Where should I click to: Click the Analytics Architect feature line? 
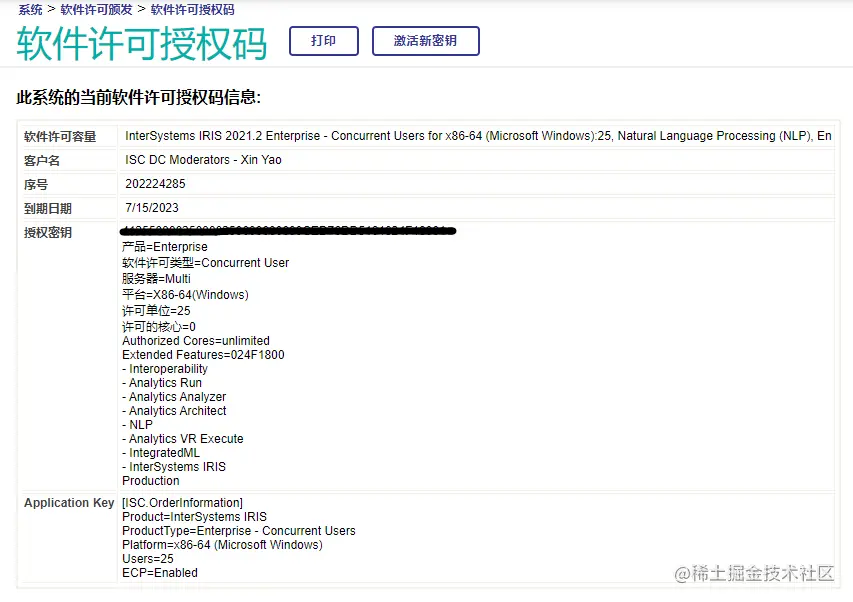coord(174,411)
